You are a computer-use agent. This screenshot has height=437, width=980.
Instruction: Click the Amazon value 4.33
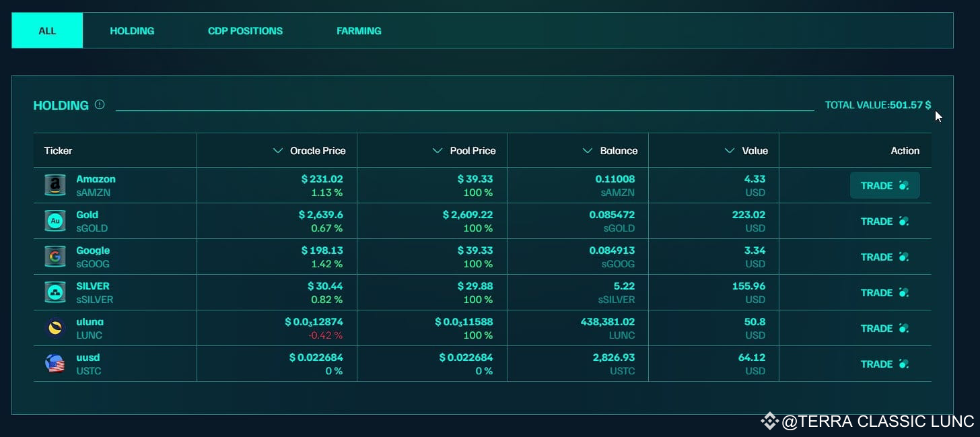point(755,179)
